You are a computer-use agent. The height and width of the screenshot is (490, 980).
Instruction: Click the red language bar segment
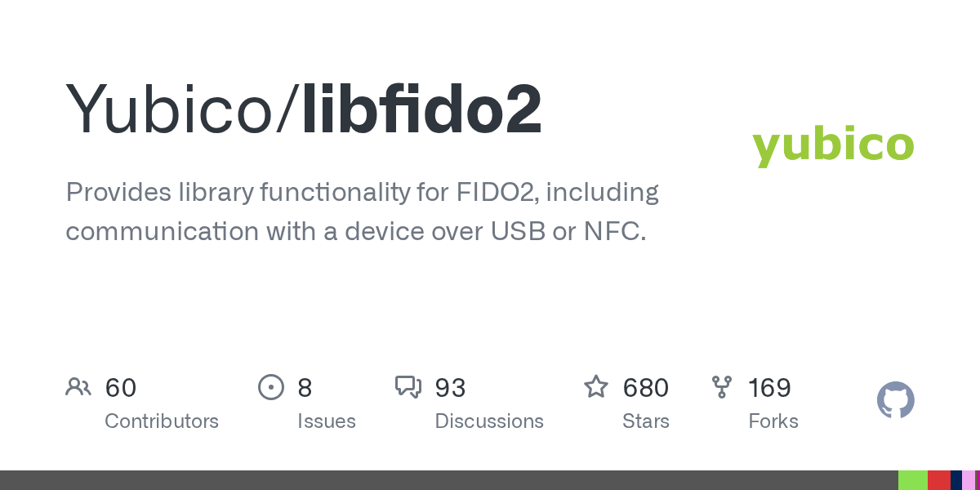point(938,480)
